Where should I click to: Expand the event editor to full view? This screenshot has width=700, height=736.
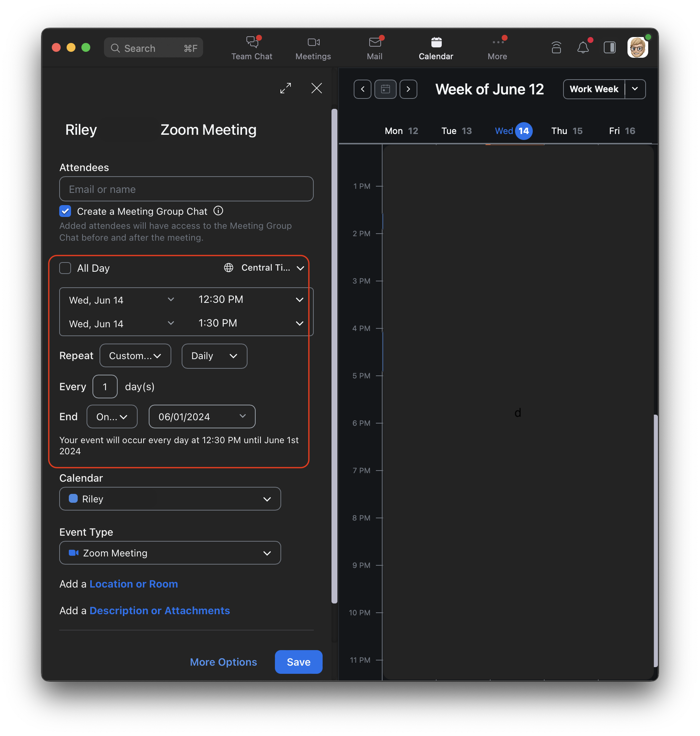coord(286,88)
